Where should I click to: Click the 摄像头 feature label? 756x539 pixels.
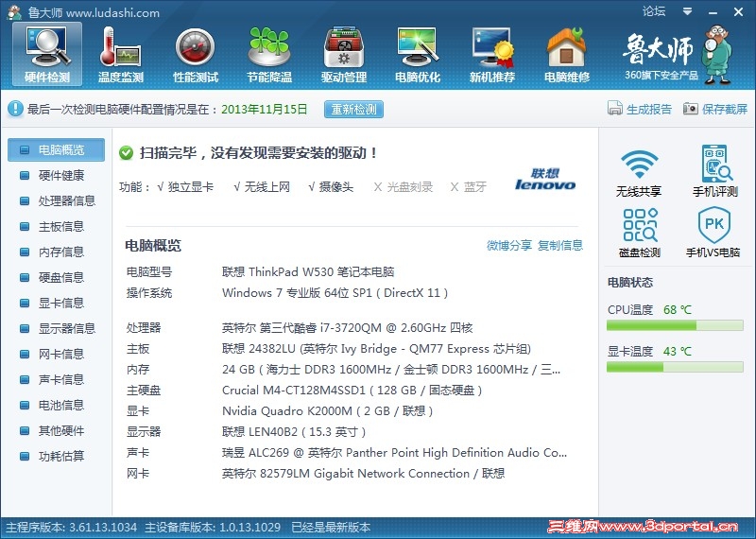pyautogui.click(x=336, y=186)
